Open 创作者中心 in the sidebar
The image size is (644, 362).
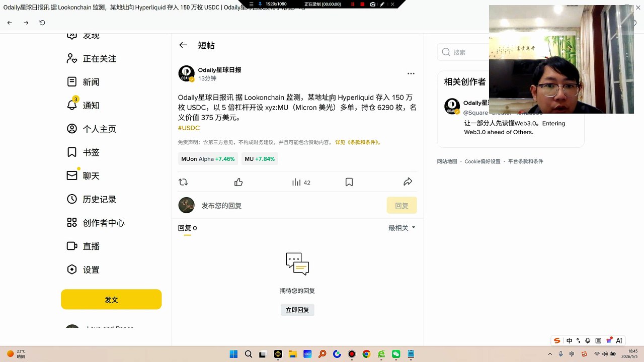96,223
